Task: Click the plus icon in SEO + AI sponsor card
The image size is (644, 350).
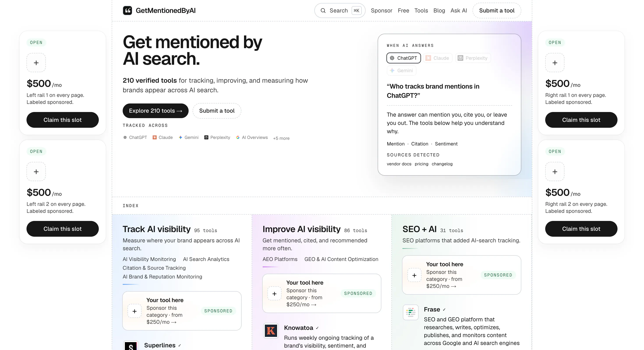Action: (x=414, y=275)
